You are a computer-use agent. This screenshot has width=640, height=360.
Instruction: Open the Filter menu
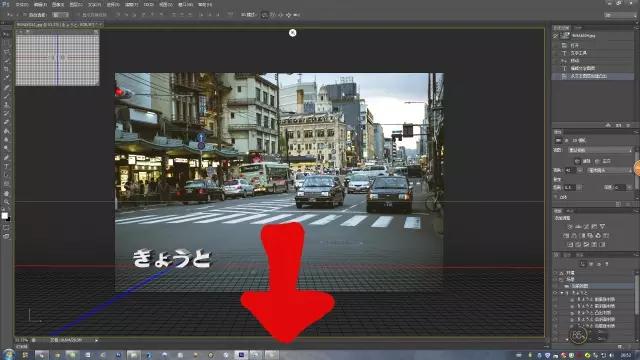pyautogui.click(x=131, y=4)
